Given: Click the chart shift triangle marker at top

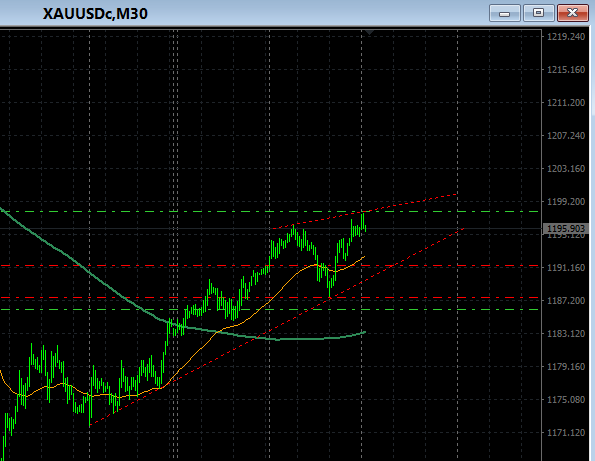Looking at the screenshot, I should (x=369, y=33).
